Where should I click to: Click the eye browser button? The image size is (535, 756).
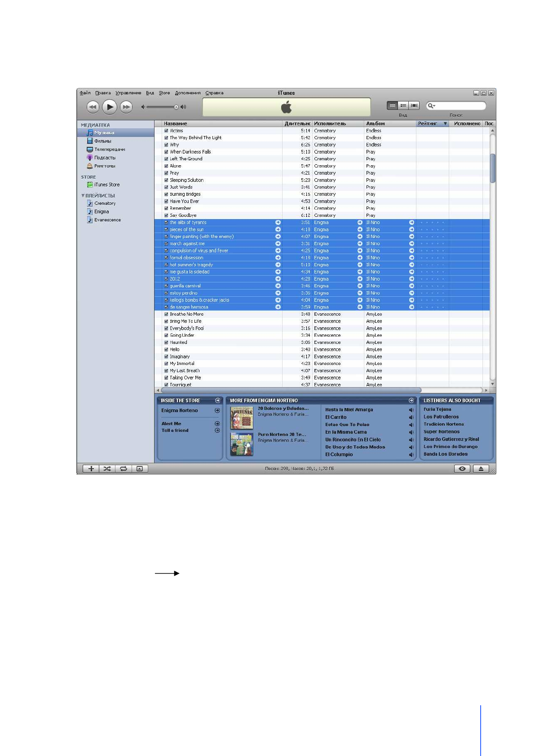(x=462, y=469)
